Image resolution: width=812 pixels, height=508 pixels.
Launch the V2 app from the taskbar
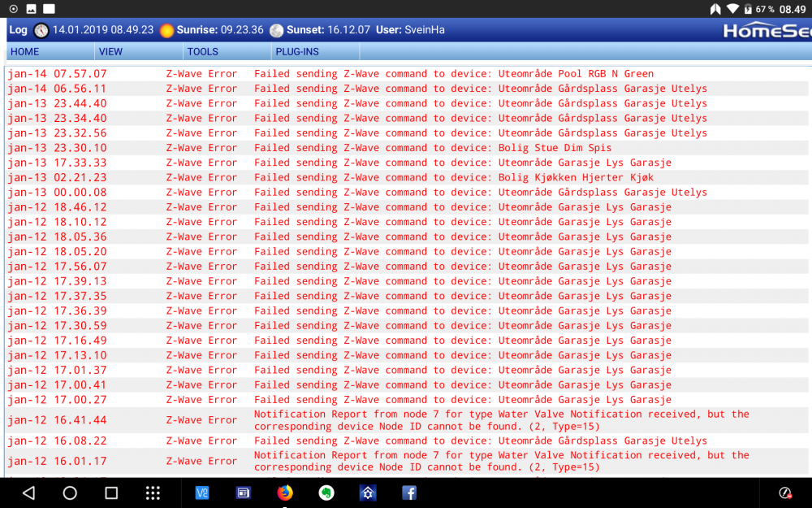(x=202, y=492)
